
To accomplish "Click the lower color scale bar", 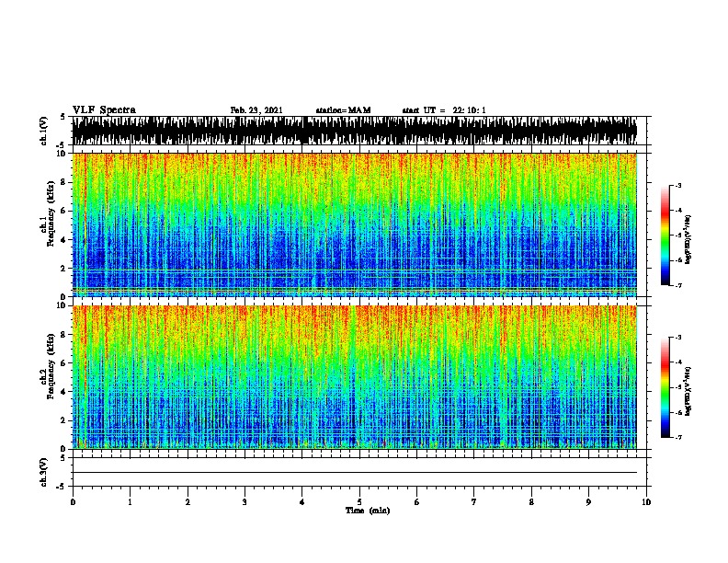I will tap(665, 387).
